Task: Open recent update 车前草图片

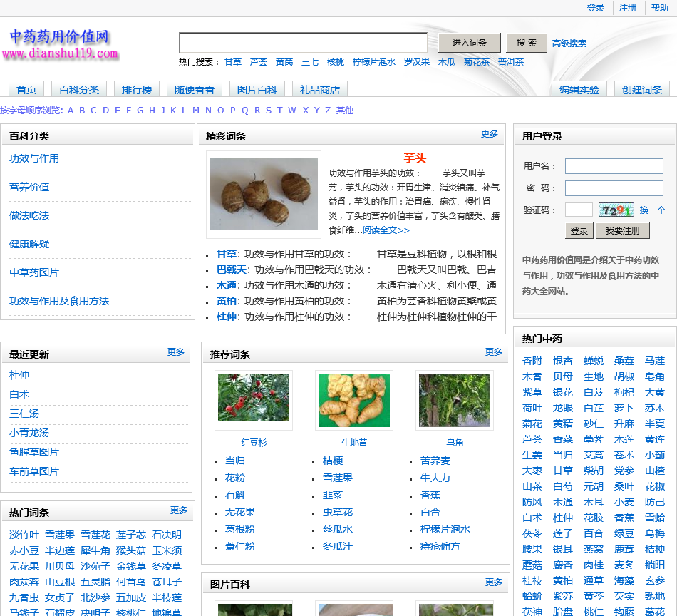Action: 34,471
